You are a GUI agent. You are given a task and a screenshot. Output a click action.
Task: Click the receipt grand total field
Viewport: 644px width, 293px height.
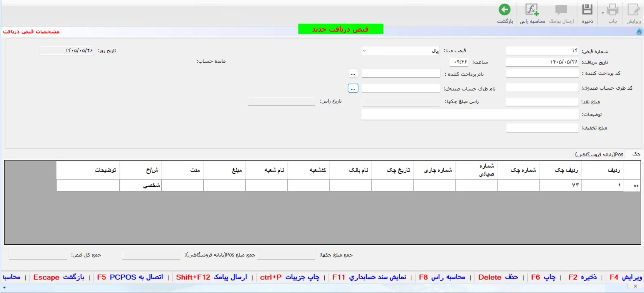tap(38, 255)
